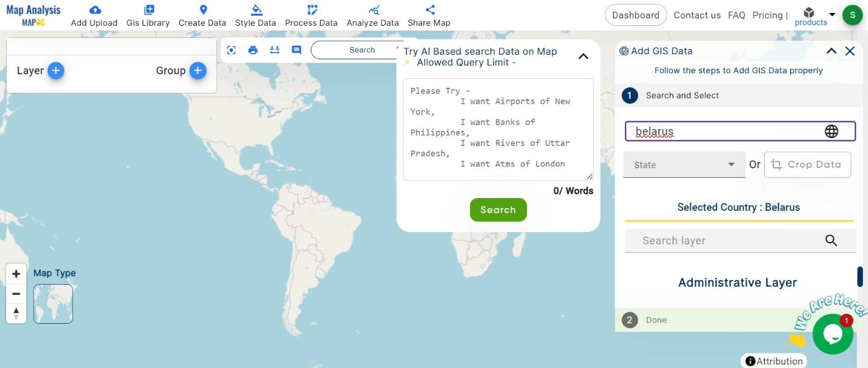Follow the Contact us link
Viewport: 868px width, 368px height.
coord(697,15)
